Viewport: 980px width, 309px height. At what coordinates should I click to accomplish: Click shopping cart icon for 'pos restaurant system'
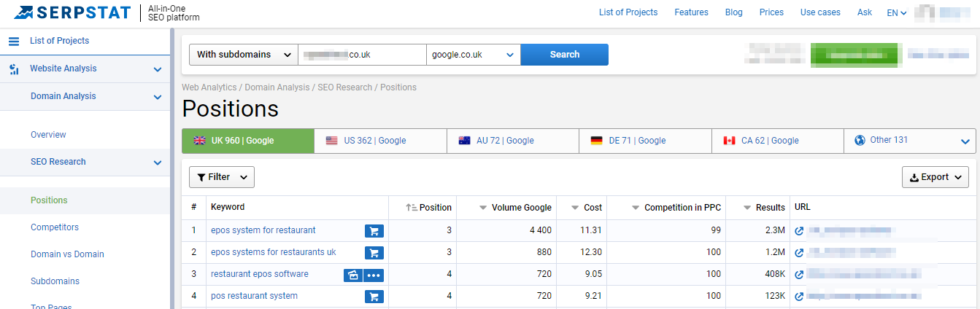(374, 297)
